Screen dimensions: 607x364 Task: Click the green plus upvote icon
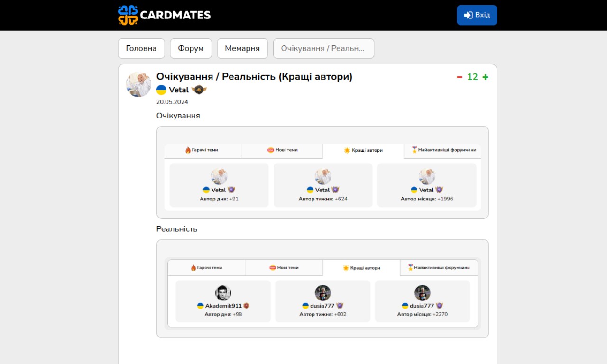click(x=485, y=77)
